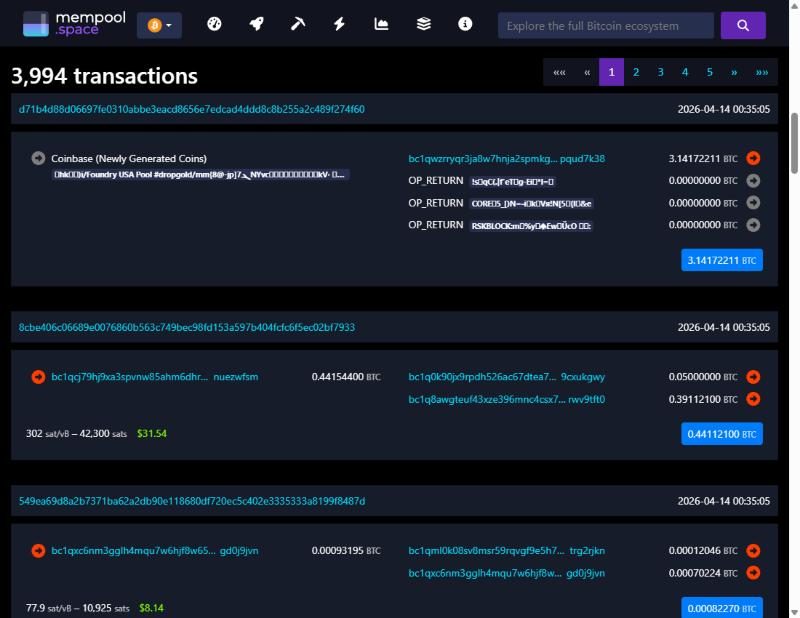Open transaction 8cbe406c06689e00... link
This screenshot has height=618, width=800.
point(186,327)
